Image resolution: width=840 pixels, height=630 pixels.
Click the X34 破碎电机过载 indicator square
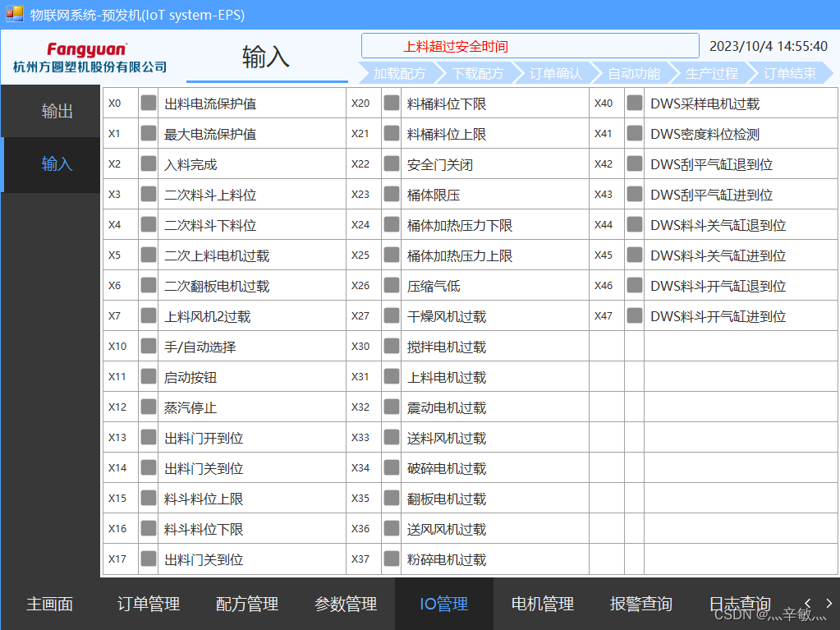tap(392, 467)
